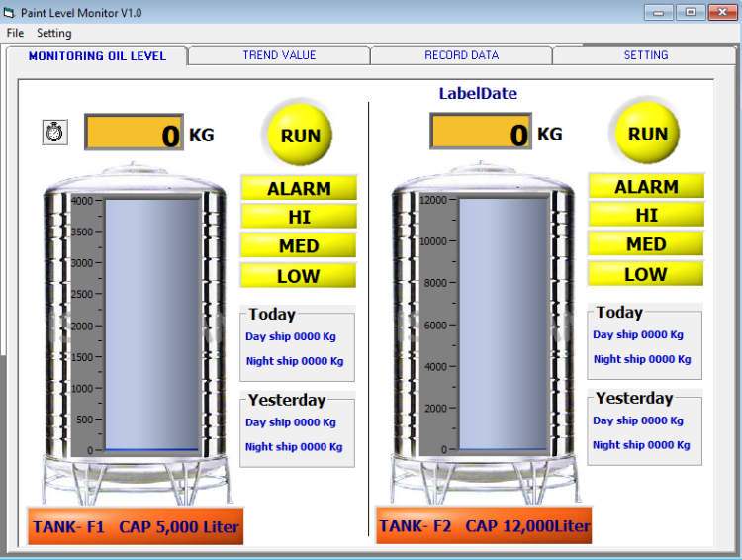Switch to the TREND VALUE tab
Screen dimensions: 742x560
pyautogui.click(x=279, y=55)
